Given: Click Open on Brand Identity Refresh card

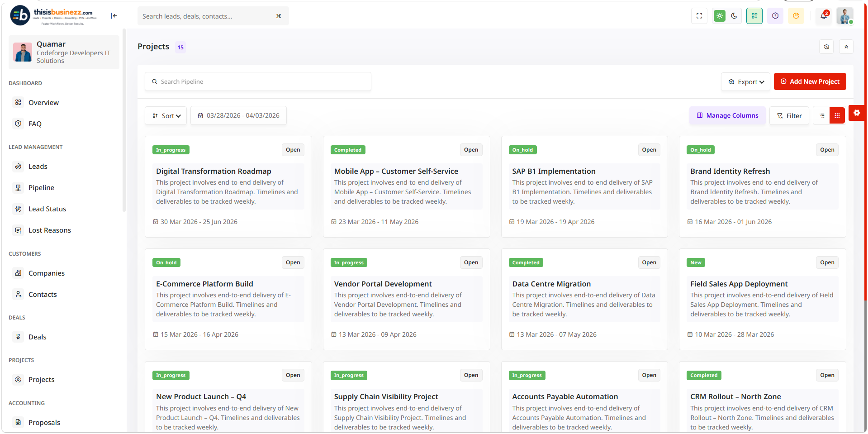Looking at the screenshot, I should 827,150.
